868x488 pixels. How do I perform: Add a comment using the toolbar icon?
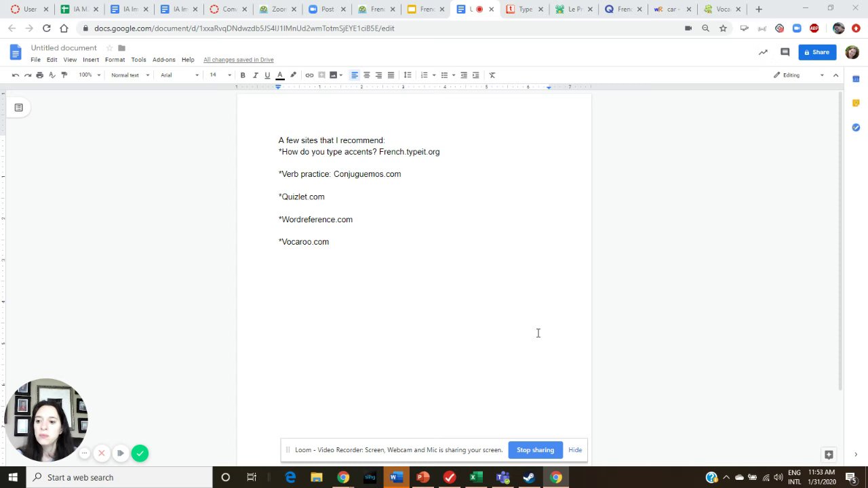(321, 75)
